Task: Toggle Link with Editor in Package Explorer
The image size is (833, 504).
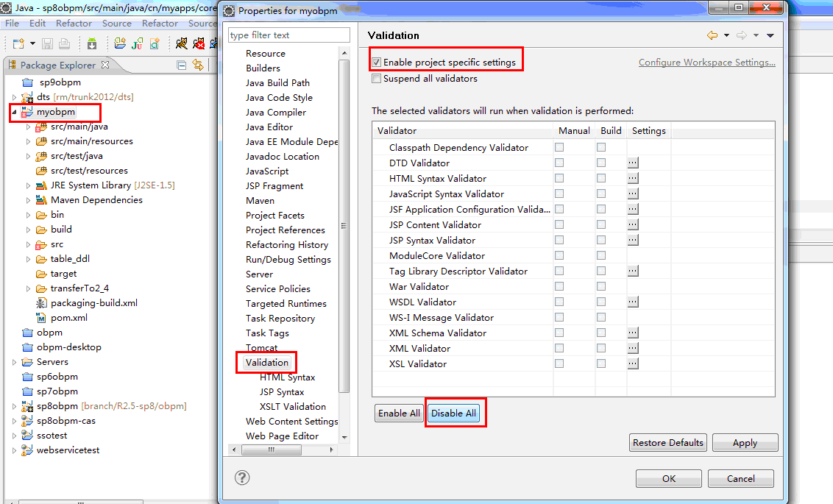Action: (198, 65)
